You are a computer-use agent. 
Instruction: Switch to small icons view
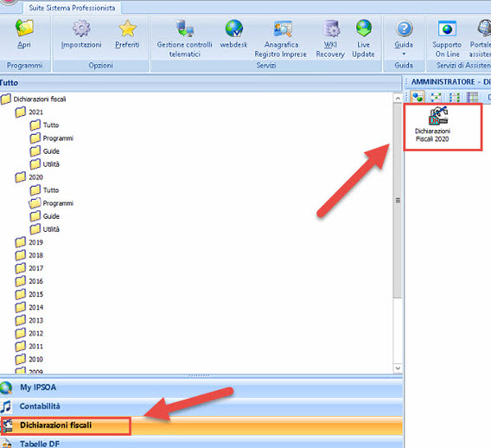point(436,98)
